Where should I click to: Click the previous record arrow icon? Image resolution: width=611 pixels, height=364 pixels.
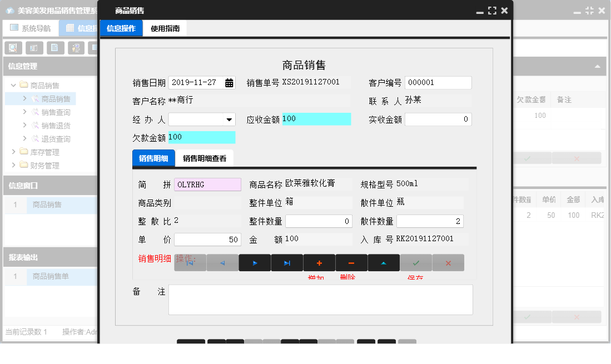tap(222, 262)
